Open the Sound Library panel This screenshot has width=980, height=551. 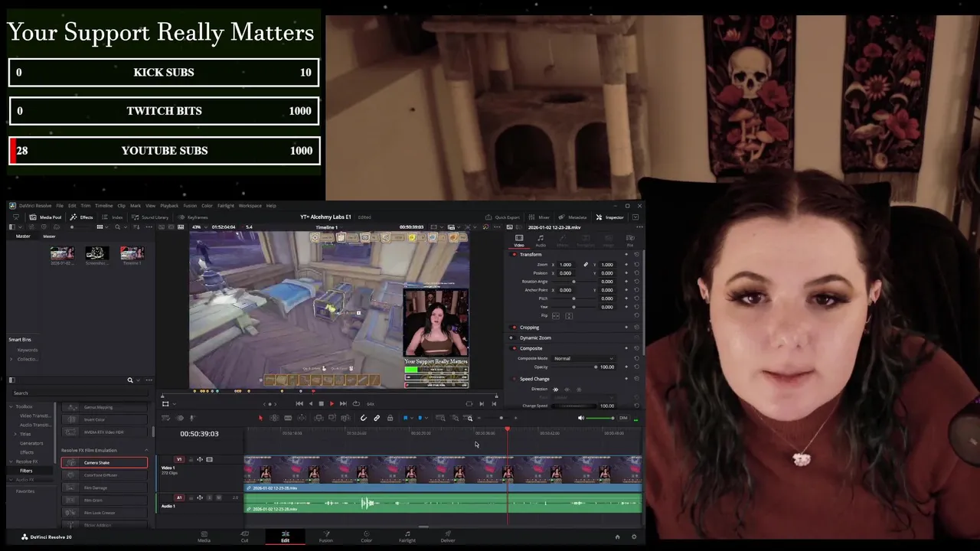(150, 217)
